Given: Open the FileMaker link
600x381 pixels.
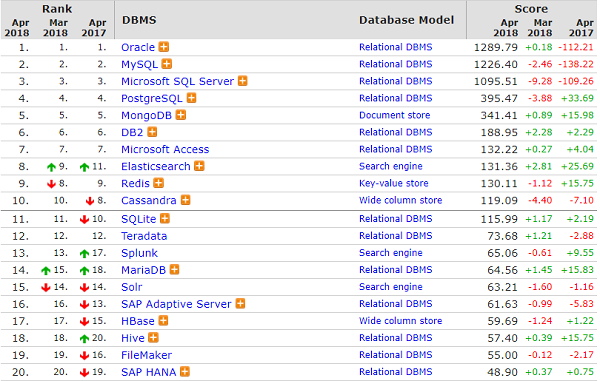Looking at the screenshot, I should [147, 355].
